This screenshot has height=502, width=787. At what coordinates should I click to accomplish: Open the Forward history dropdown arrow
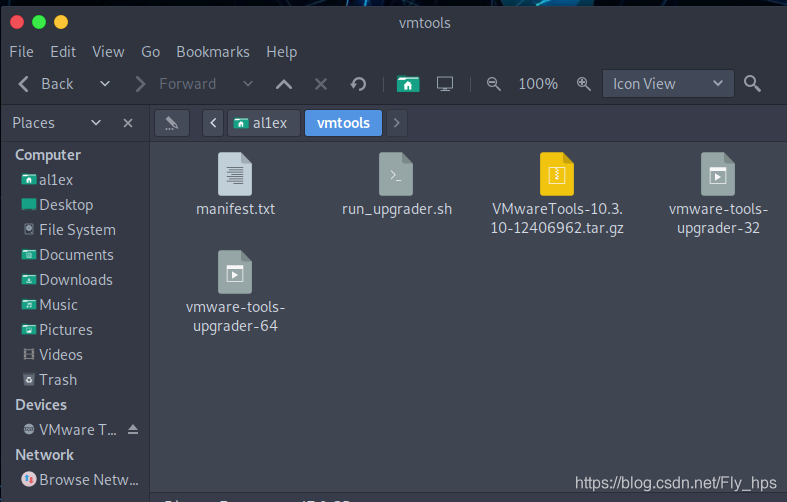click(x=247, y=84)
